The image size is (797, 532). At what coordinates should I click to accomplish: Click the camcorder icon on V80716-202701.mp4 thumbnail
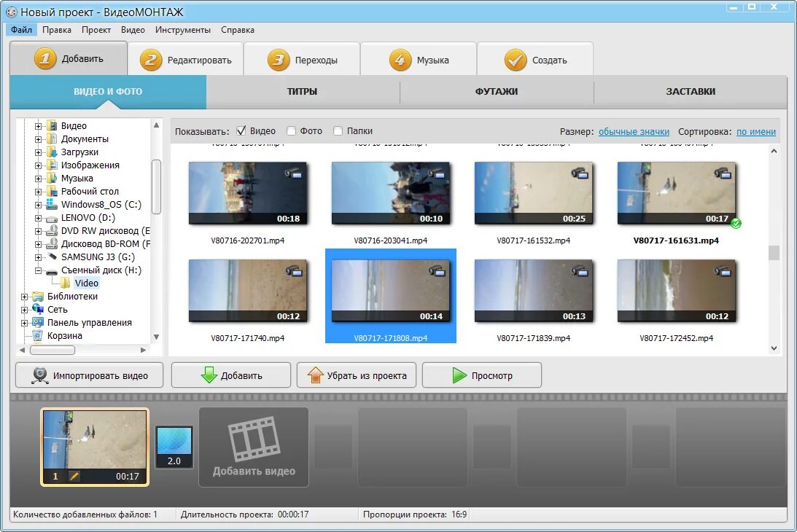[x=293, y=173]
